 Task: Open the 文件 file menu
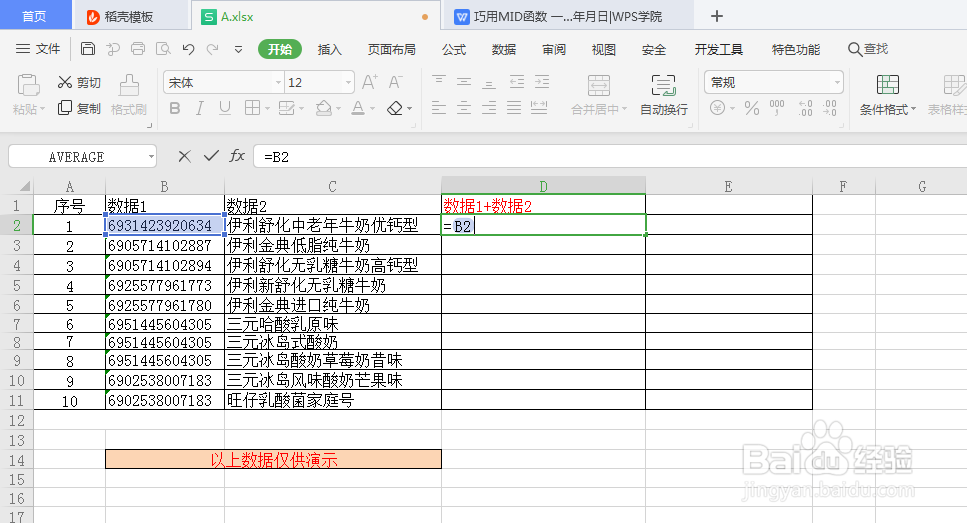38,49
